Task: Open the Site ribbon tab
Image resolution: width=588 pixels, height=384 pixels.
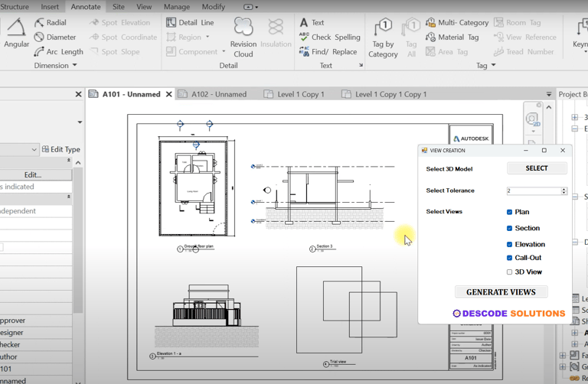Action: (118, 7)
